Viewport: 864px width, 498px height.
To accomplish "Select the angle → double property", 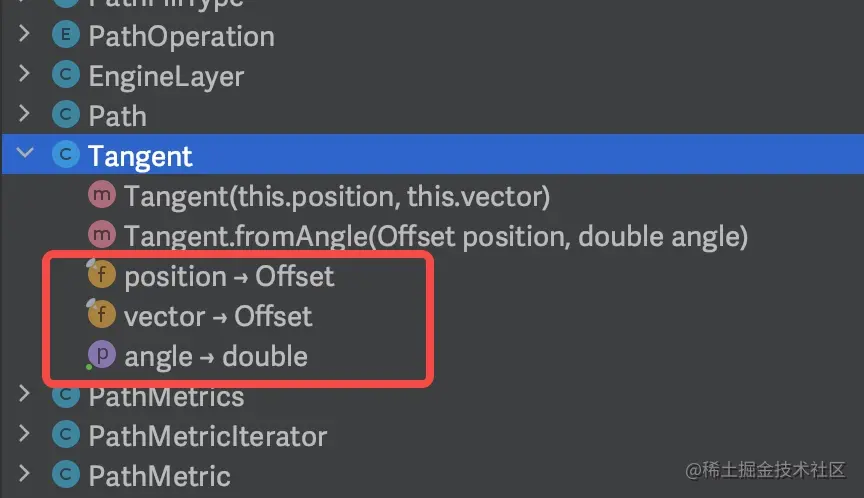I will point(216,356).
